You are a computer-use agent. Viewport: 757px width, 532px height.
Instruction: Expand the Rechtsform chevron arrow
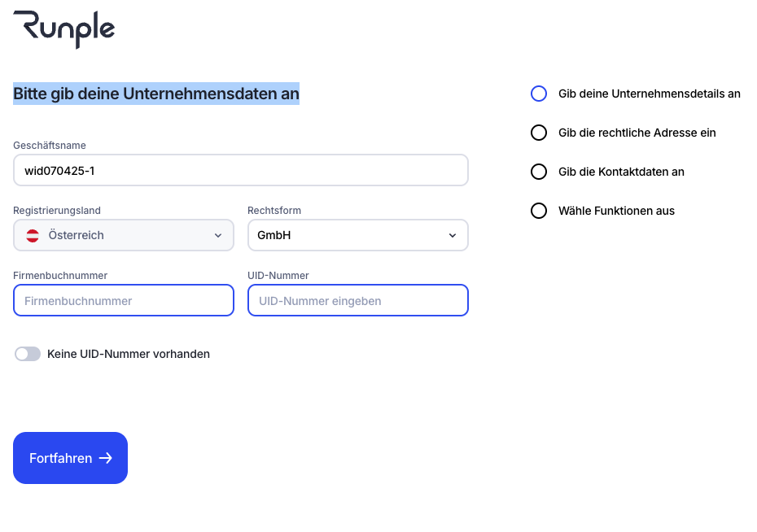coord(453,236)
